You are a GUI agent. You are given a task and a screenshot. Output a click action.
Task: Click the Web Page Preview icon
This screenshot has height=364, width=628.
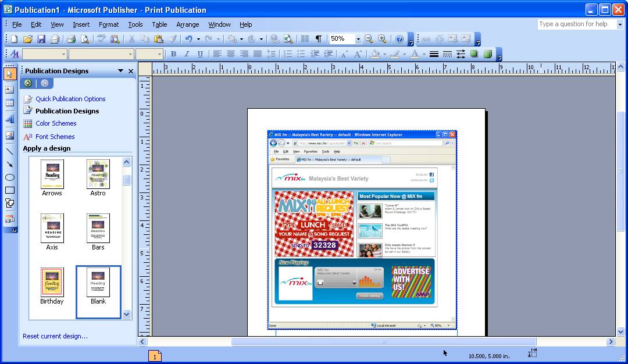coord(288,39)
